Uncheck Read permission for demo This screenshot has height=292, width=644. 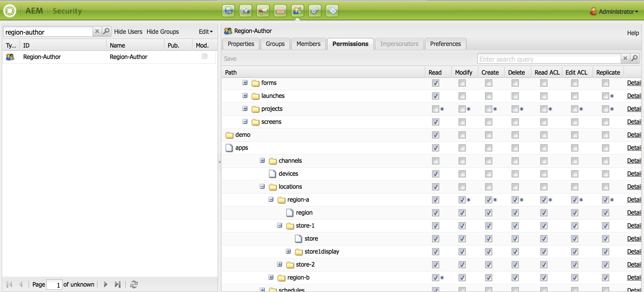(435, 135)
